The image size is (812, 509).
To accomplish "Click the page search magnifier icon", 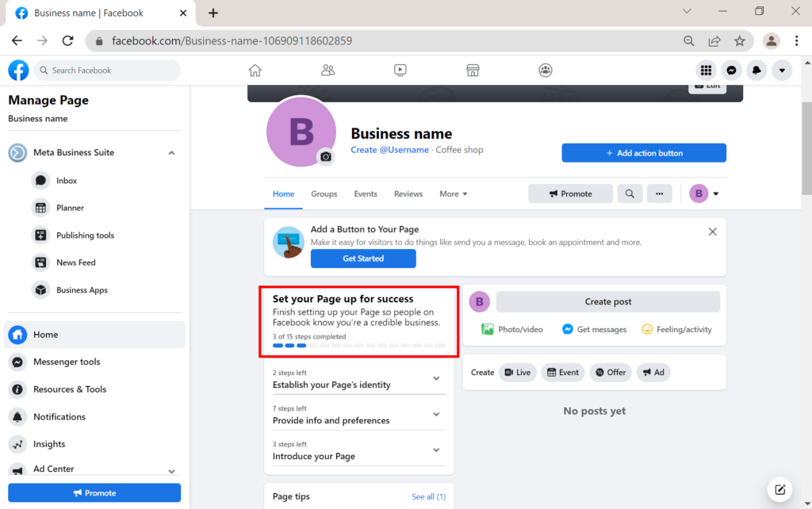I will (x=630, y=193).
